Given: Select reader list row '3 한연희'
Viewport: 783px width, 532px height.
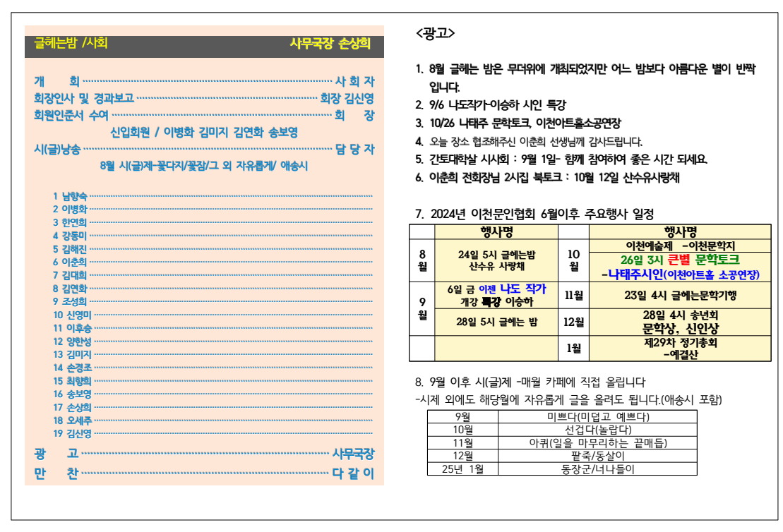Looking at the screenshot, I should [213, 222].
